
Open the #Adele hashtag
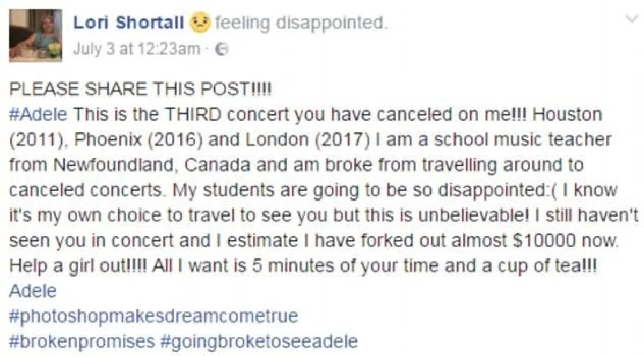click(39, 114)
